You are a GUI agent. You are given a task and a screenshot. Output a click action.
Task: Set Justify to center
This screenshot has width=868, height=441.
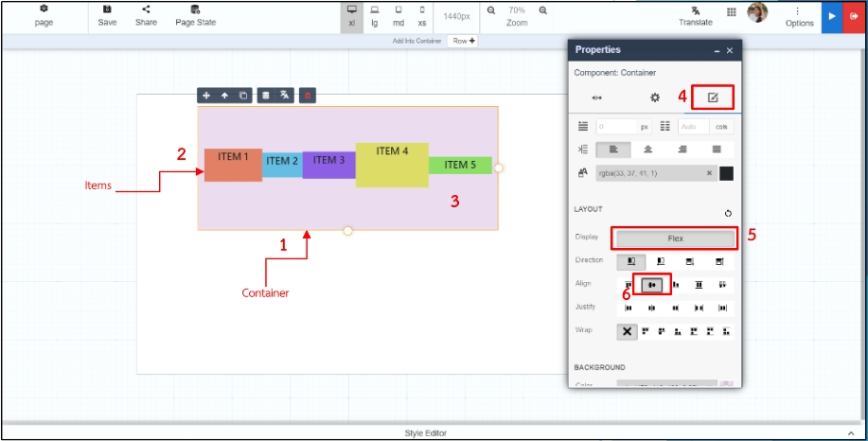[651, 309]
